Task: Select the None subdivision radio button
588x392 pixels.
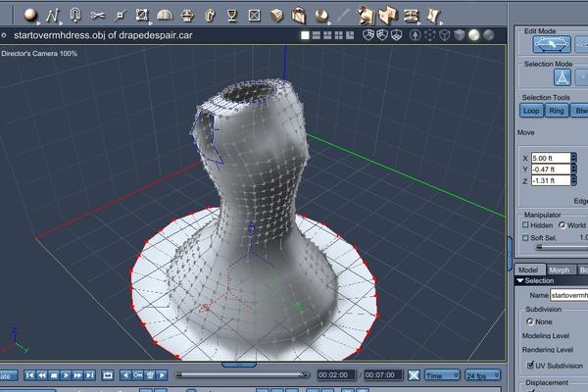Action: point(530,320)
